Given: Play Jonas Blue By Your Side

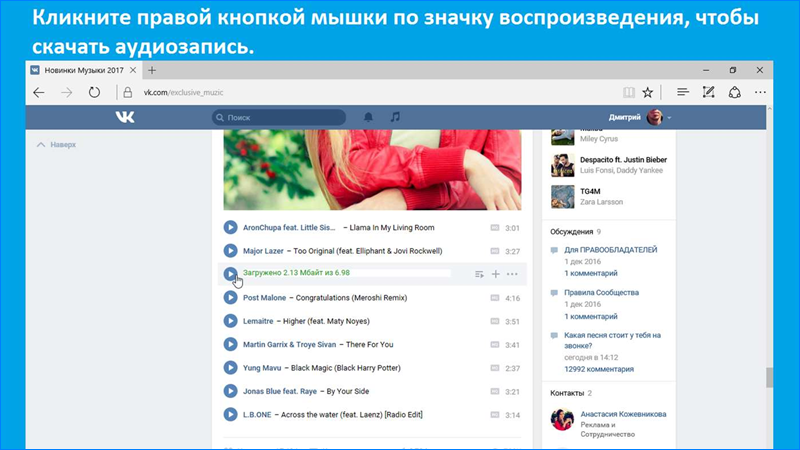Looking at the screenshot, I should coord(231,391).
